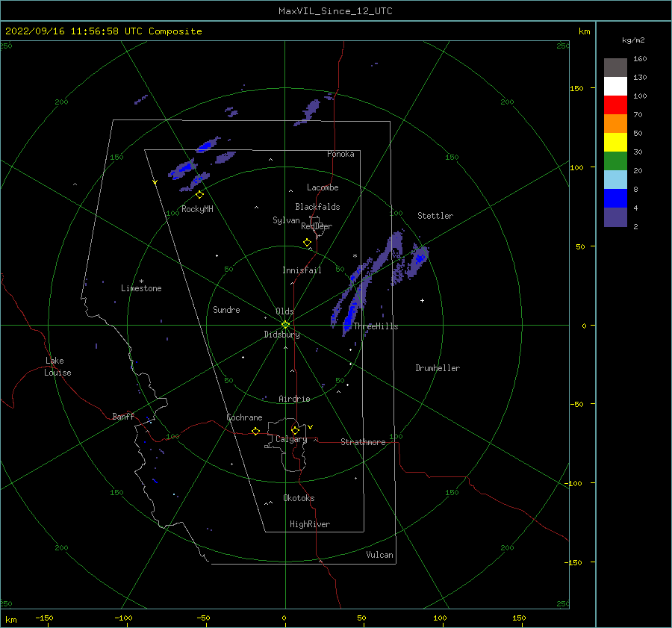Click the Banff map label
Viewport: 672px width, 628px height.
pyautogui.click(x=123, y=417)
